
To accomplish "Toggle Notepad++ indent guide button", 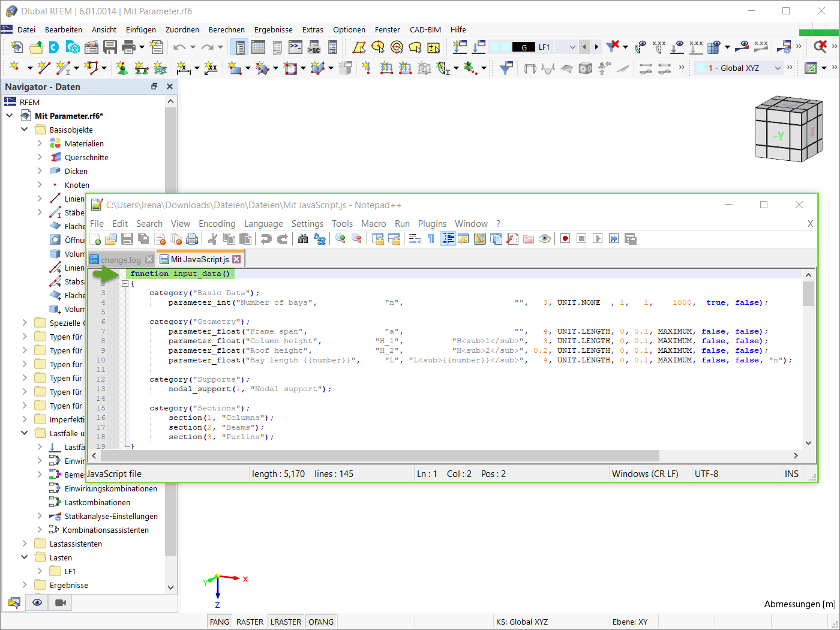I will [448, 239].
